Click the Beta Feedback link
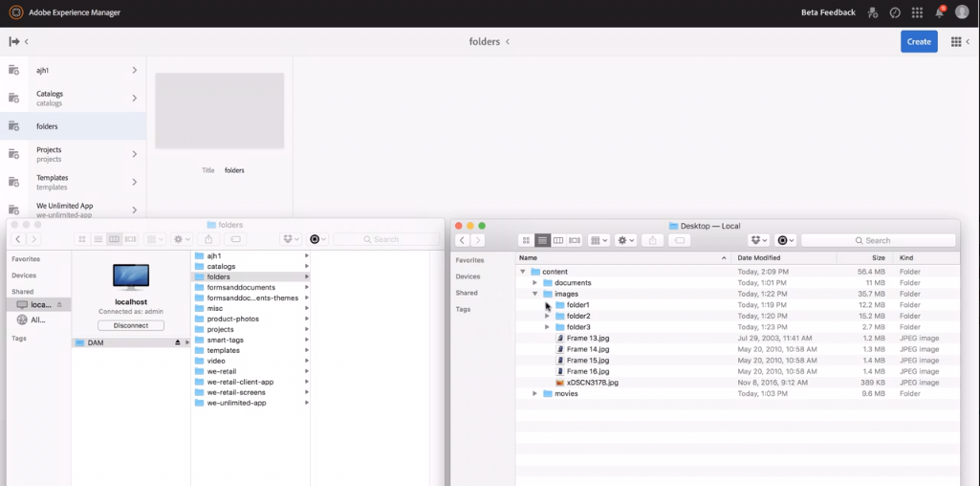The width and height of the screenshot is (980, 486). (828, 12)
